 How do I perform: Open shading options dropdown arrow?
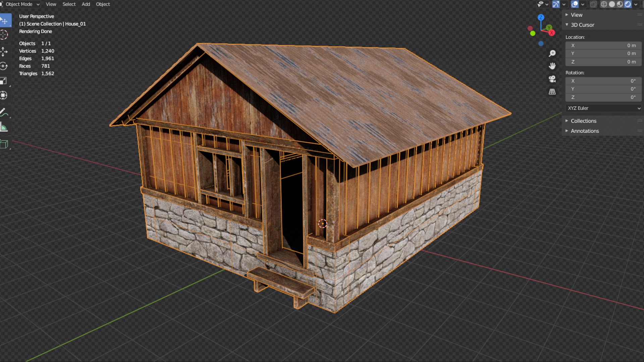tap(636, 4)
